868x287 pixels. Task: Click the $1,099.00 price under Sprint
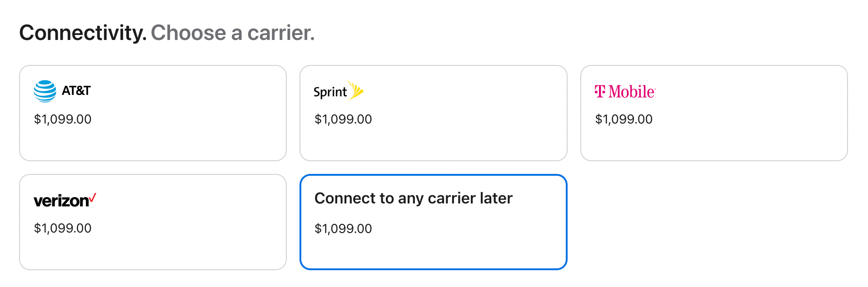pos(343,119)
